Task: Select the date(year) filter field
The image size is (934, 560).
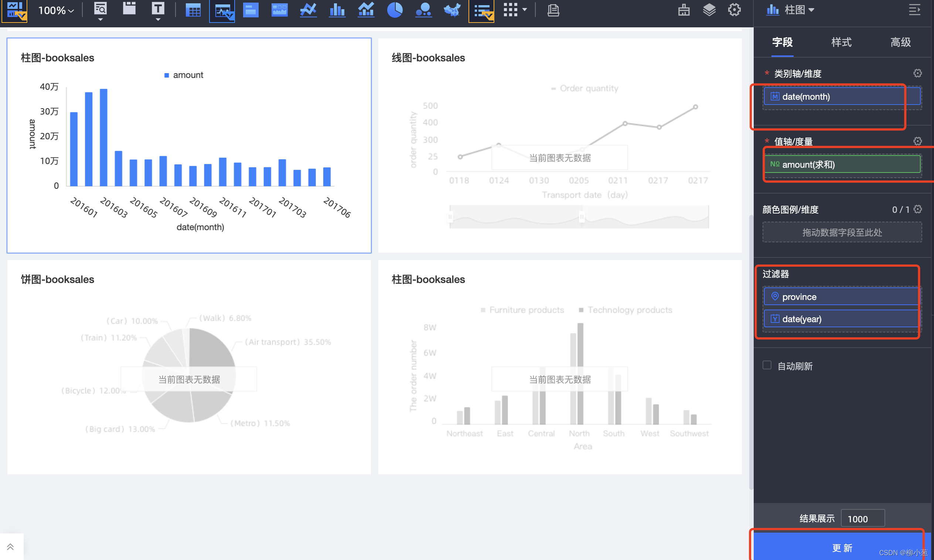Action: (x=842, y=319)
